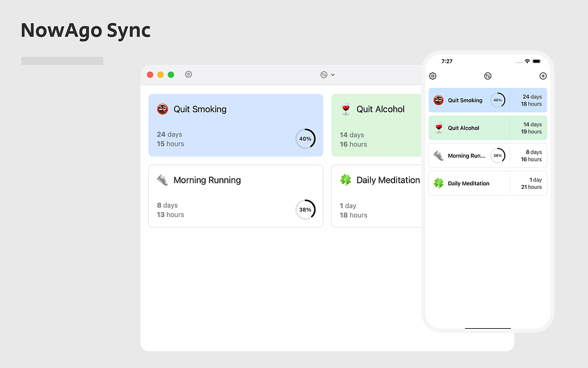Tap sneaker emoji in phone Morning Run row
Screen dimensions: 588x368
tap(439, 155)
